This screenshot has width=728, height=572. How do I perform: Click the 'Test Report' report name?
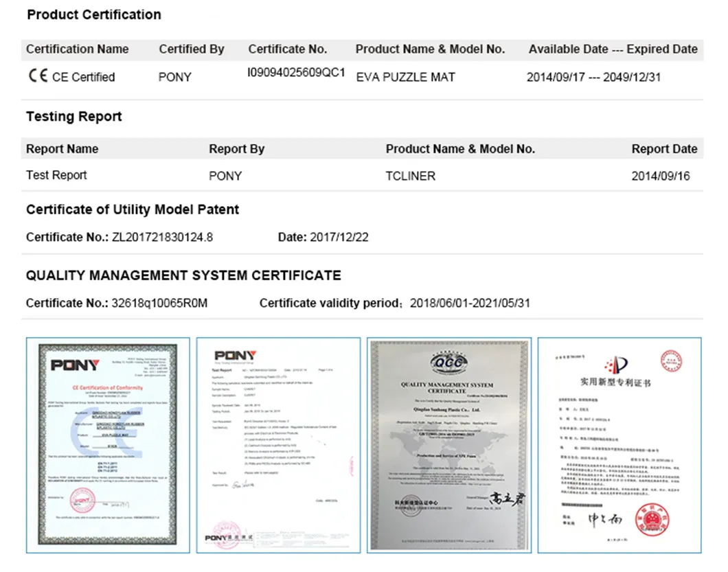[x=56, y=175]
